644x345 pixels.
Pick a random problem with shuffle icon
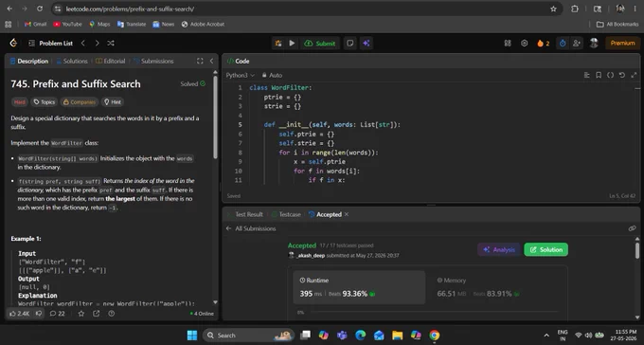111,44
